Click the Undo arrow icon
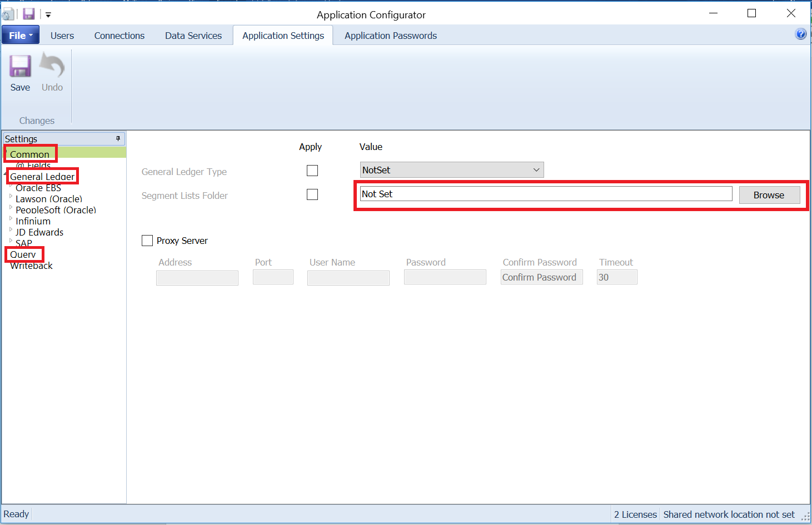This screenshot has height=525, width=812. (x=52, y=67)
